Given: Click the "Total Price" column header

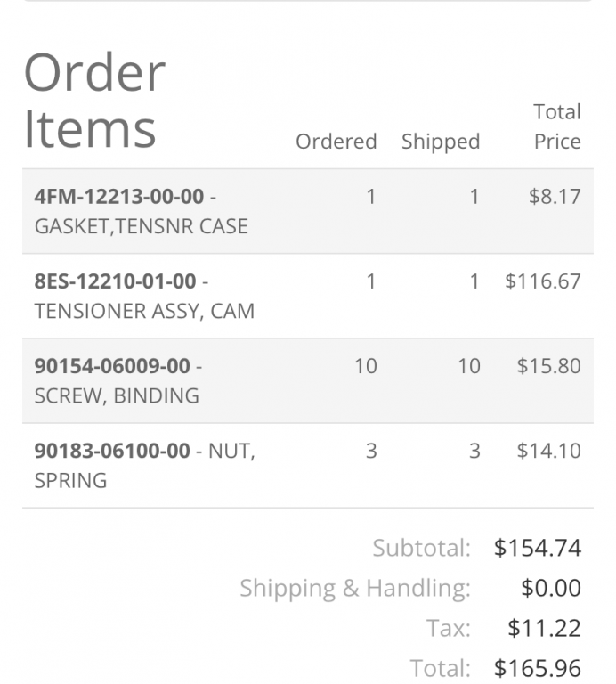Looking at the screenshot, I should click(x=556, y=126).
